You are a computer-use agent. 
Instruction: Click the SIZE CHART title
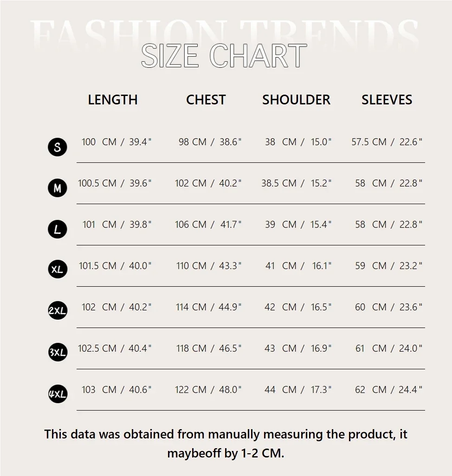pos(224,56)
